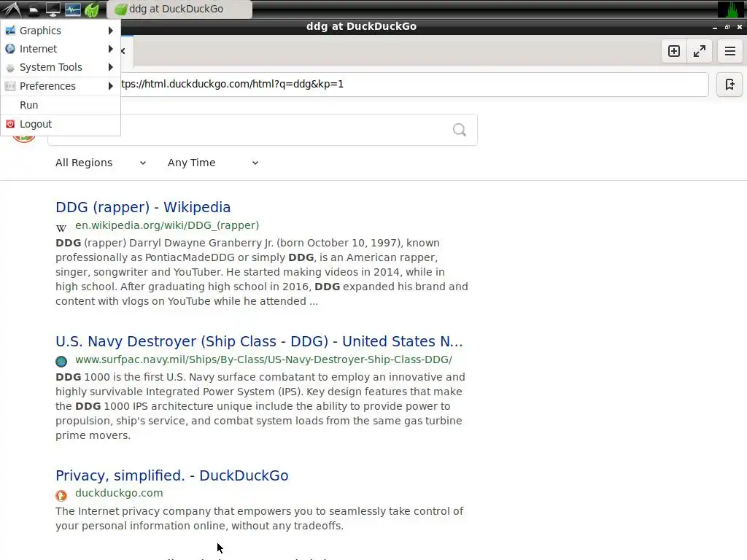Screen dimensions: 747x560
Task: Maximize the ddg at DuckDuckGo window
Action: click(727, 27)
